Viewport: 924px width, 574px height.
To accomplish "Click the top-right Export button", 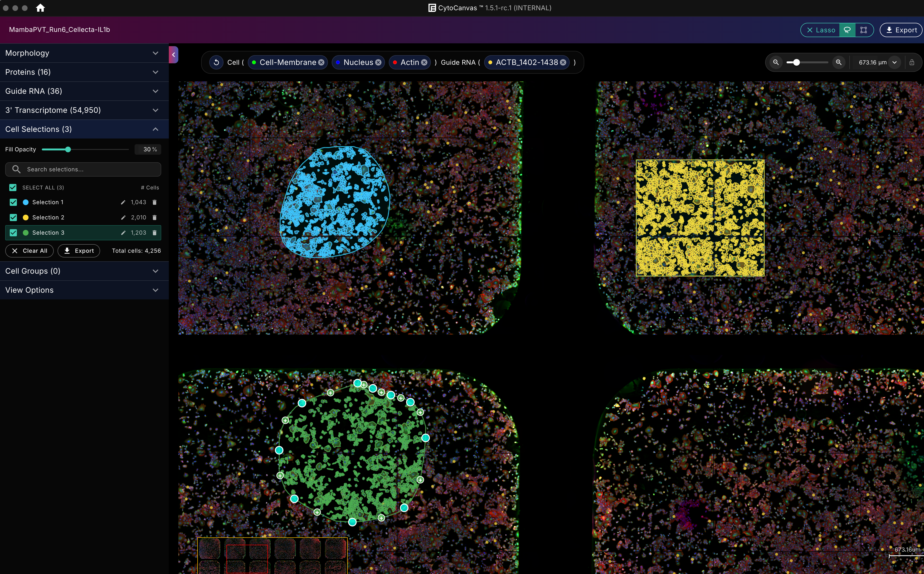I will (x=901, y=30).
